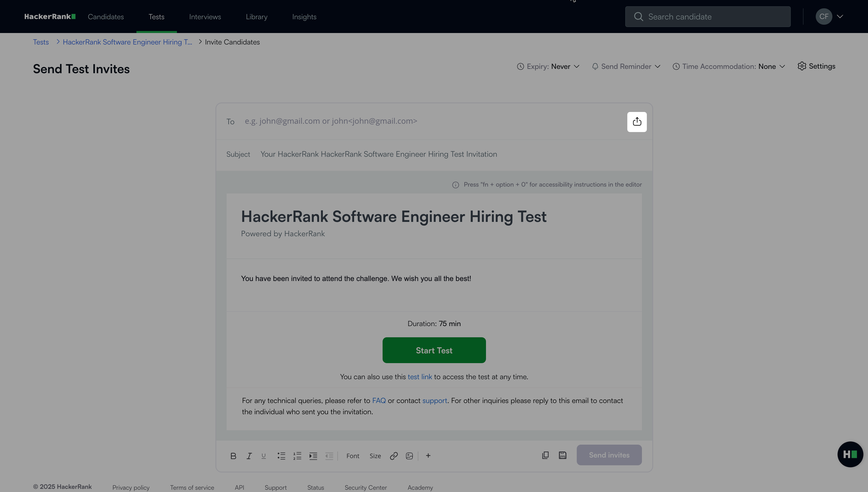The width and height of the screenshot is (868, 492).
Task: Open the Send Reminder dropdown
Action: 626,67
